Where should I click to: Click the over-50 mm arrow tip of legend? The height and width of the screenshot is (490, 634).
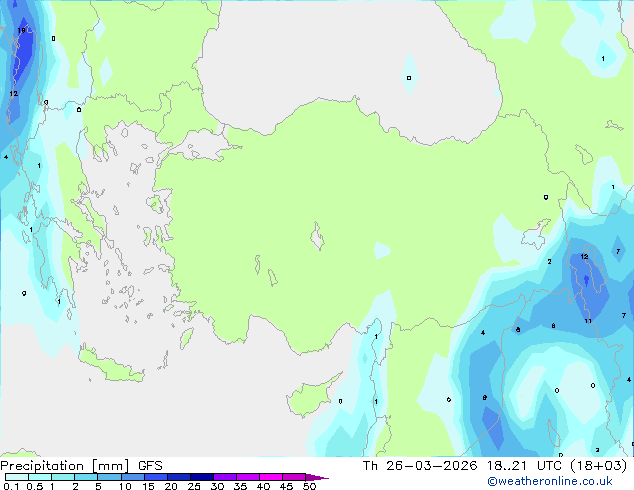[x=317, y=477]
